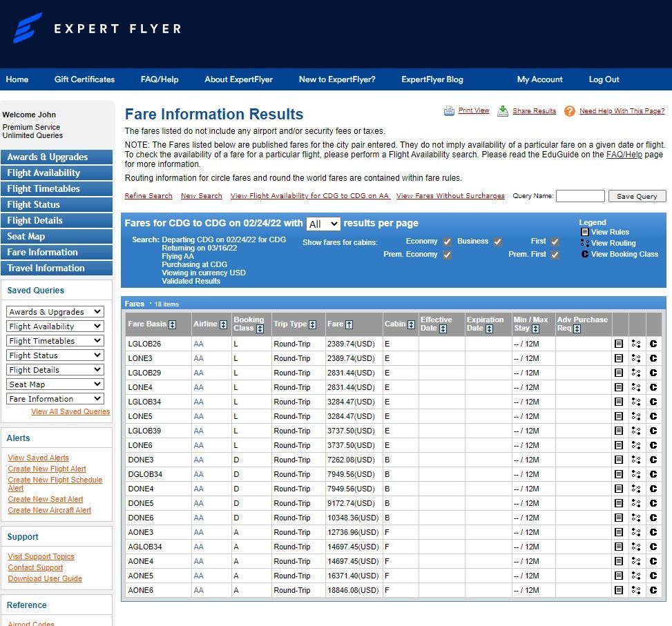Click the Share Results download icon
Viewport: 672px width, 626px height.
[x=503, y=111]
